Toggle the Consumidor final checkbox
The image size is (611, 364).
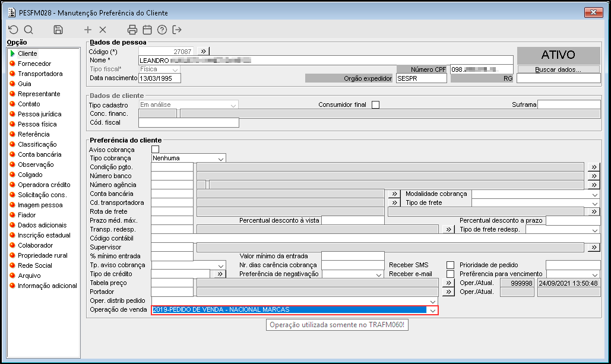coord(375,105)
